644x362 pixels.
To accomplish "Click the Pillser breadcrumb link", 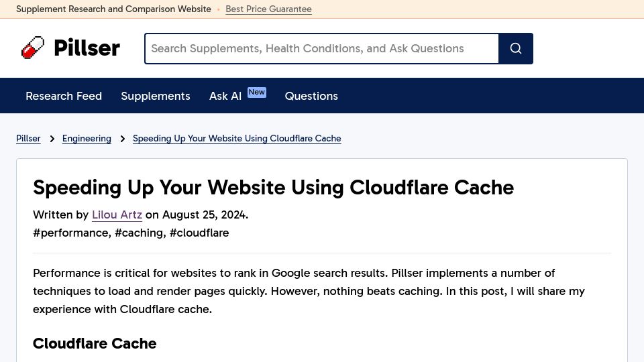I will click(28, 138).
